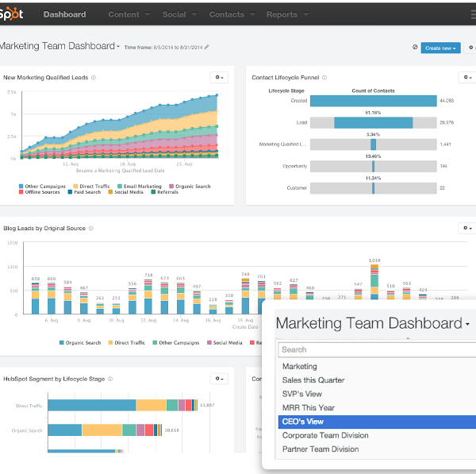This screenshot has height=474, width=476.
Task: Click info icon next to New Marketing Qualified Leads
Action: pyautogui.click(x=94, y=78)
